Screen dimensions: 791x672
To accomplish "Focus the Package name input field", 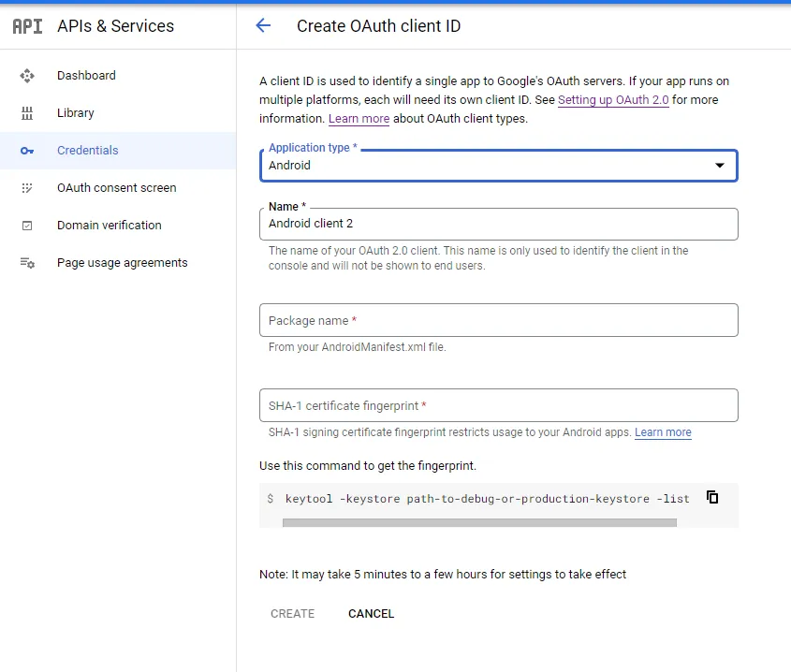I will (x=498, y=320).
